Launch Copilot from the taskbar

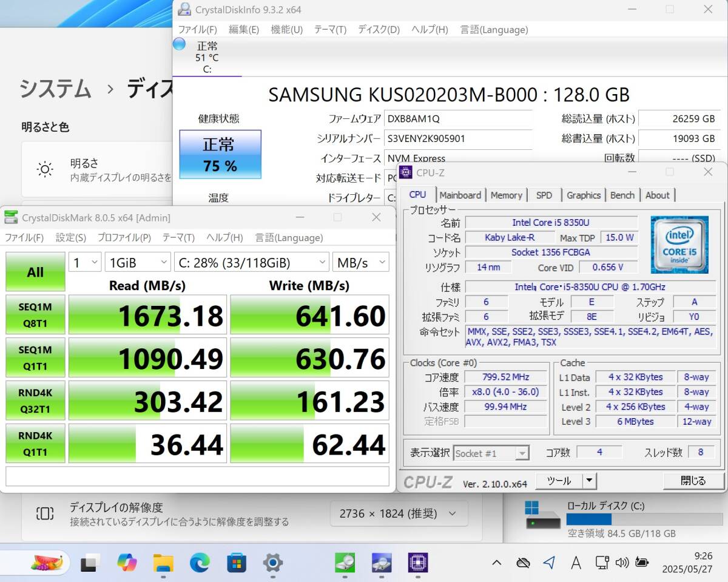[127, 563]
